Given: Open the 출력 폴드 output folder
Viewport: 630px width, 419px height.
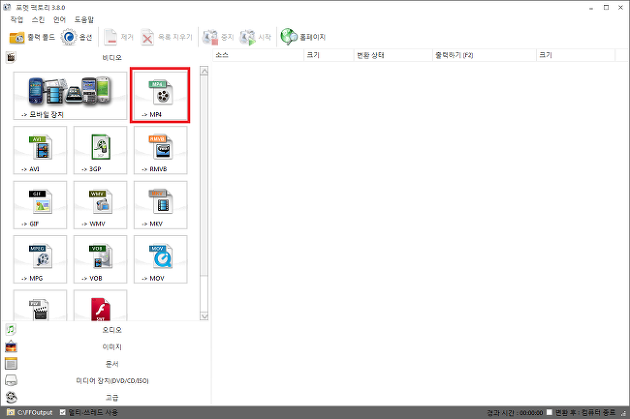Looking at the screenshot, I should click(32, 37).
